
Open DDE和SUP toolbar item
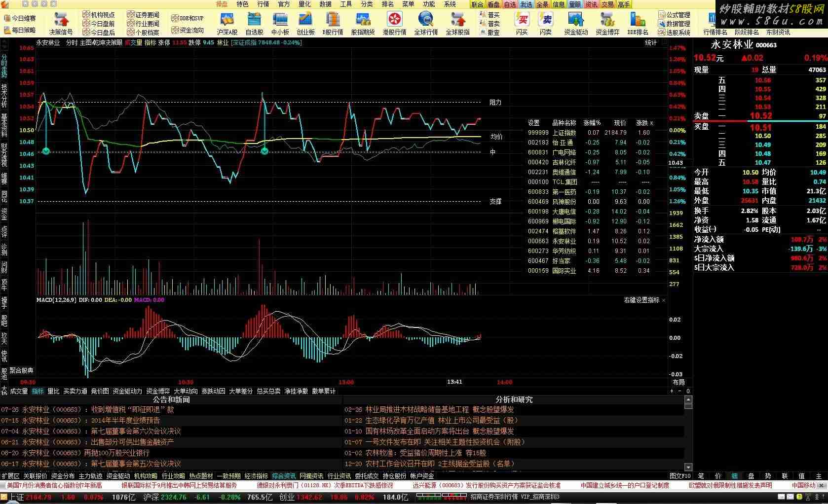coord(187,18)
